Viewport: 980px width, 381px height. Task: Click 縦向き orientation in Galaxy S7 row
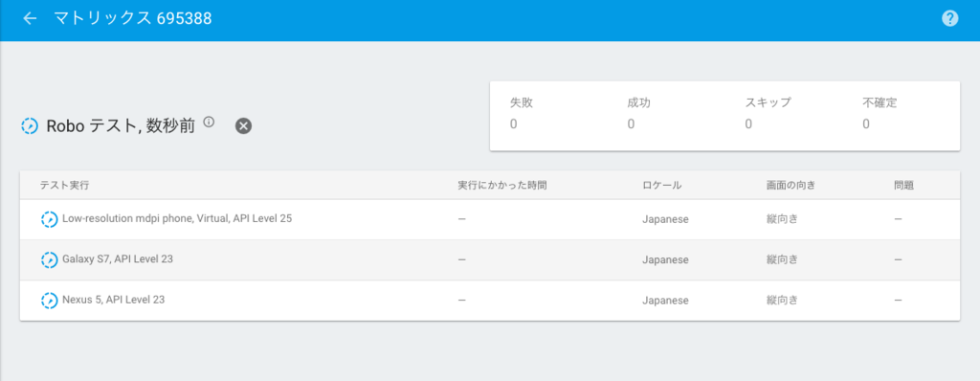click(x=783, y=259)
